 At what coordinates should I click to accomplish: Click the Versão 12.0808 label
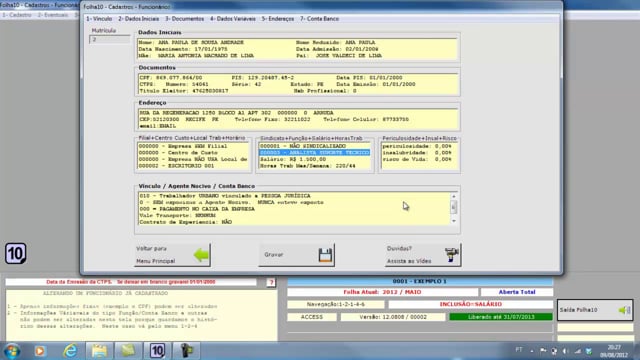point(393,317)
